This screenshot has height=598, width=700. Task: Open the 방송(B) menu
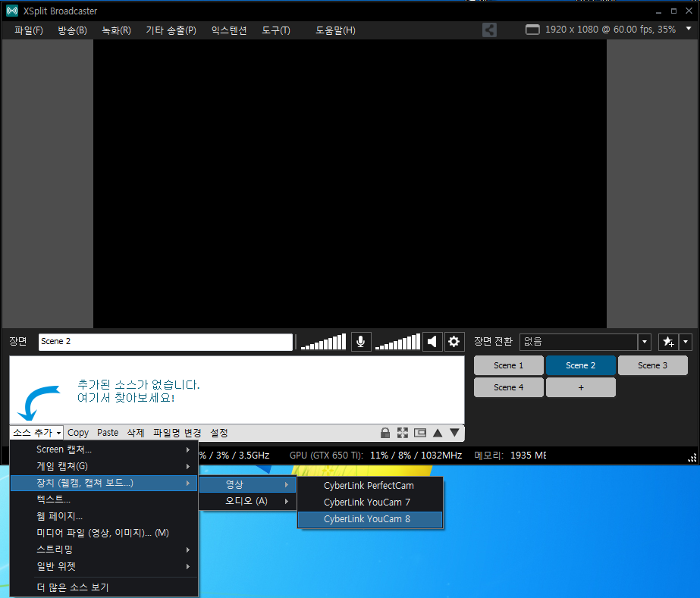72,30
